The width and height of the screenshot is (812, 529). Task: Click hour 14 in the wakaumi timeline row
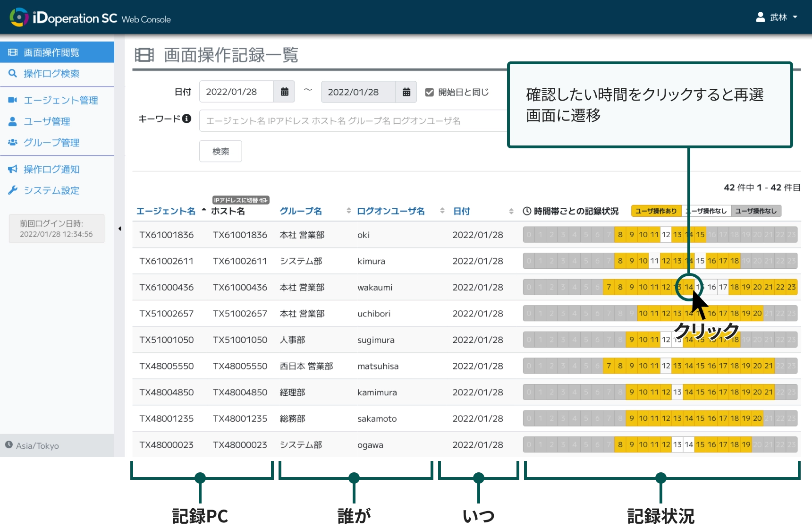(689, 287)
